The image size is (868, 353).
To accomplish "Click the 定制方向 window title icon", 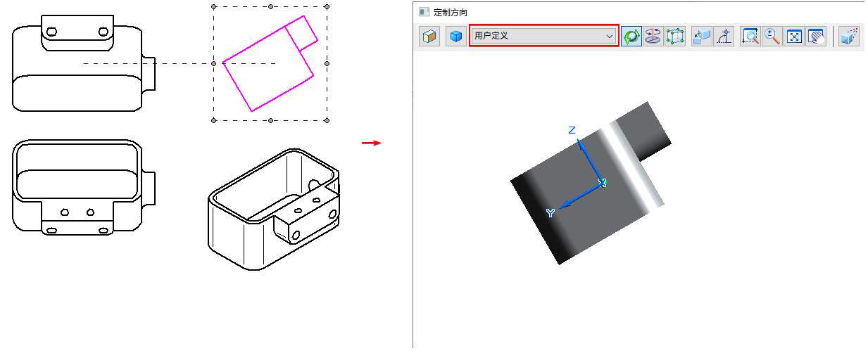I will pos(424,12).
